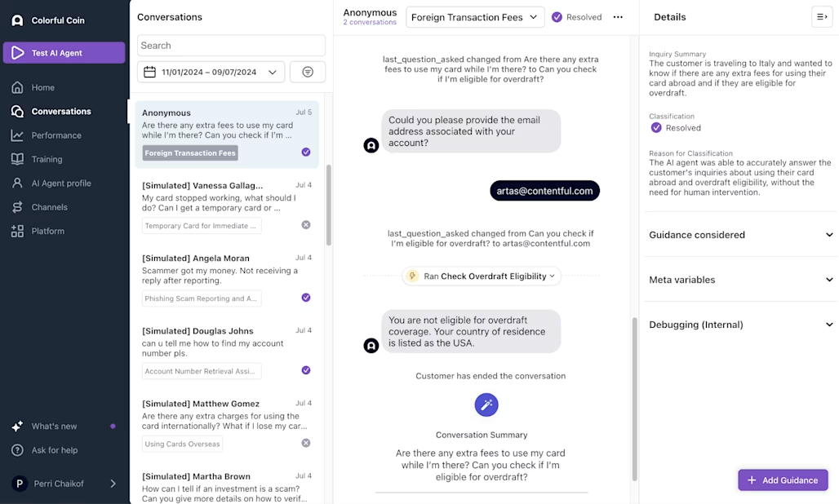Viewport: 839px width, 504px height.
Task: Open AI Agent profile
Action: pos(61,183)
